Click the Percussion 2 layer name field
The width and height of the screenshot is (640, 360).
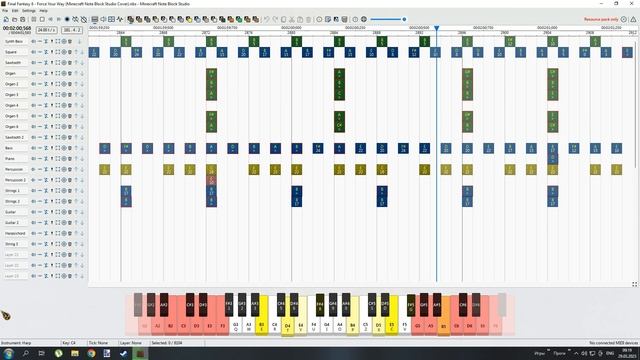pyautogui.click(x=16, y=180)
